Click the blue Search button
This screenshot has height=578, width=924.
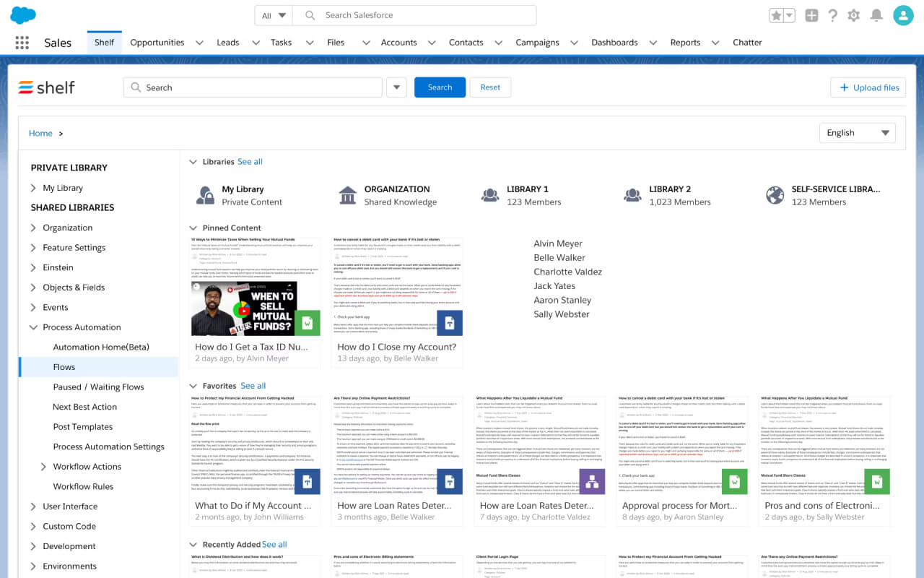click(x=440, y=87)
